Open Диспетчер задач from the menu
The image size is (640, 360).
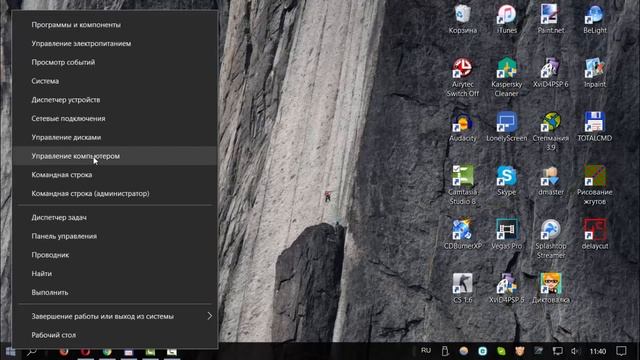coord(115,218)
